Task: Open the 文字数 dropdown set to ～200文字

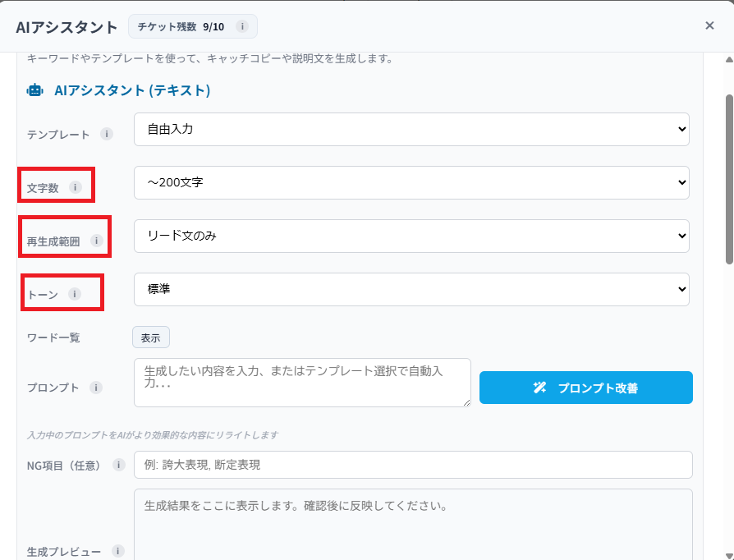Action: point(411,182)
